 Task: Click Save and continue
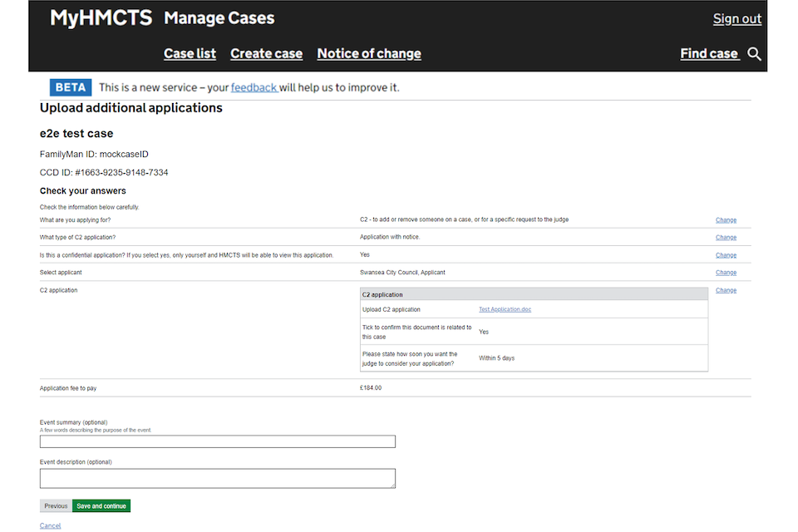pos(101,505)
